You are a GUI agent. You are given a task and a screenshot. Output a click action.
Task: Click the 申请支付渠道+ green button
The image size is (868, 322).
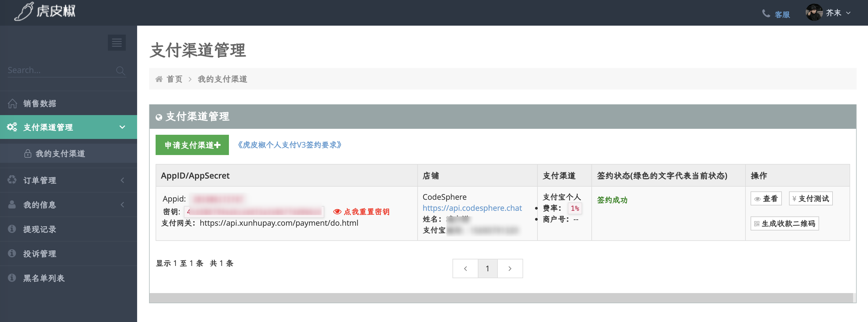[x=192, y=145]
